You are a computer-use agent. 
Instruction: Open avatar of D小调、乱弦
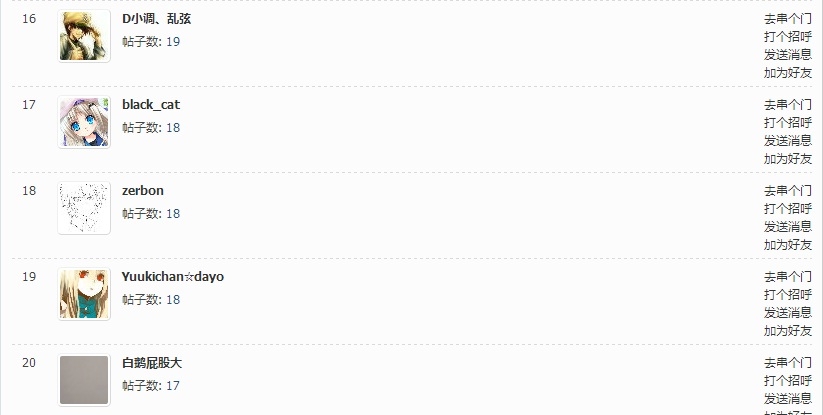84,36
